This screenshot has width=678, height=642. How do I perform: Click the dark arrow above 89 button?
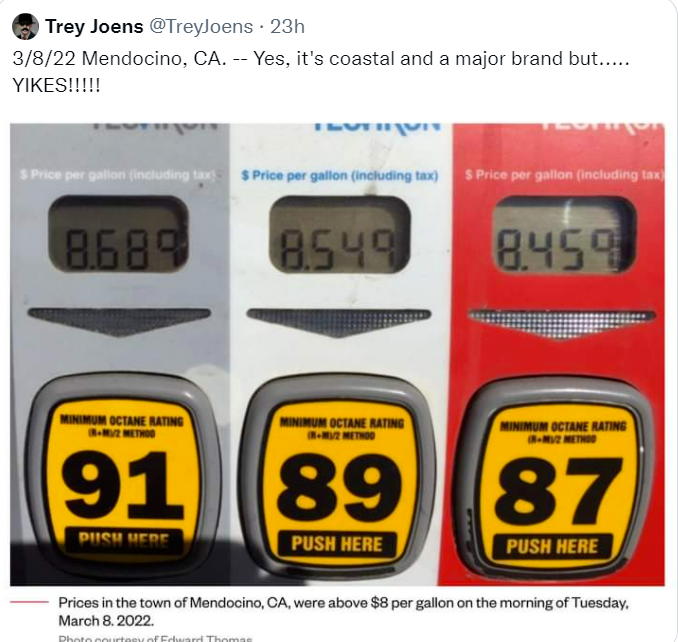(x=339, y=322)
